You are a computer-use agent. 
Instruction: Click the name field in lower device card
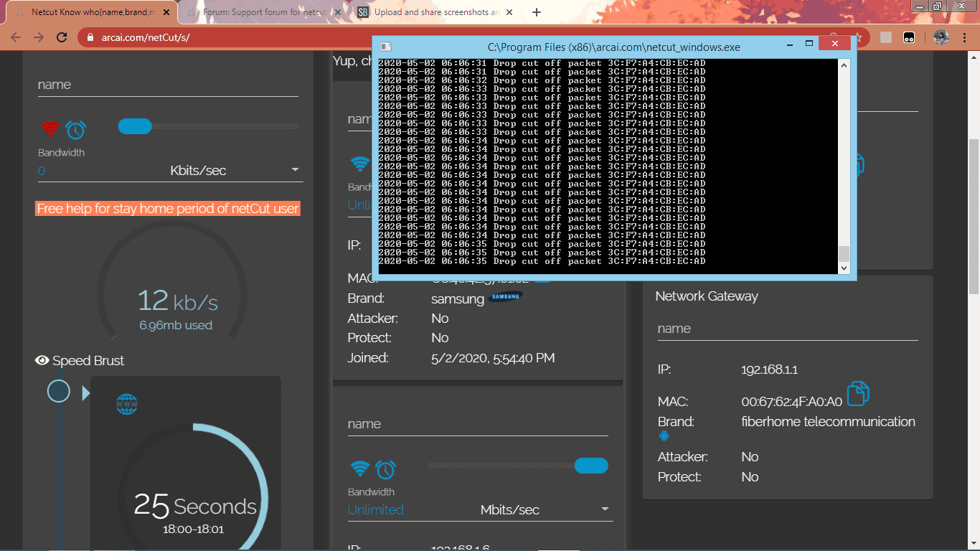click(x=478, y=424)
